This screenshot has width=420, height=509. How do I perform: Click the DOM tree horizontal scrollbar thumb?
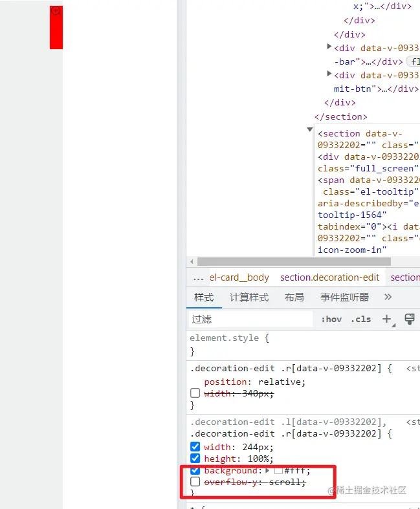point(294,262)
